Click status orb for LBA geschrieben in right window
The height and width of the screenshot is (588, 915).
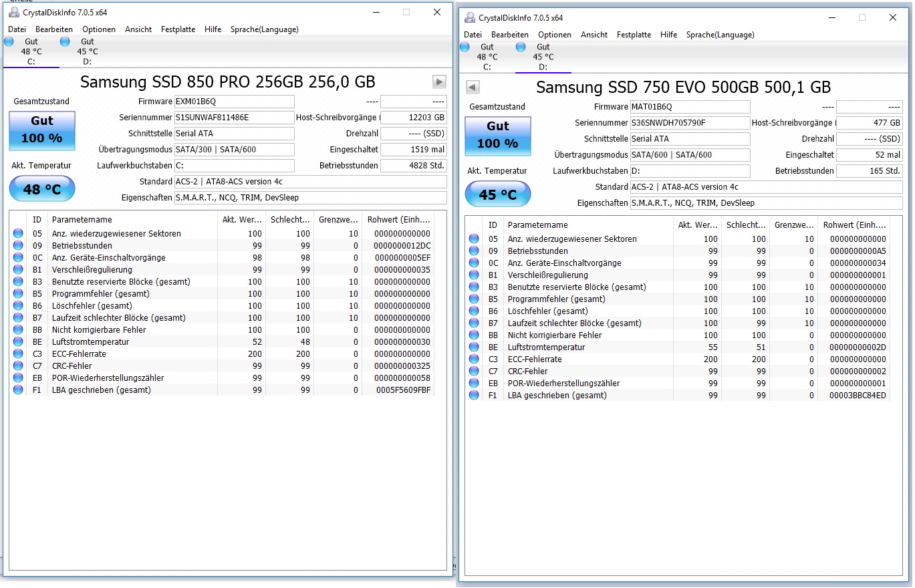tap(474, 396)
